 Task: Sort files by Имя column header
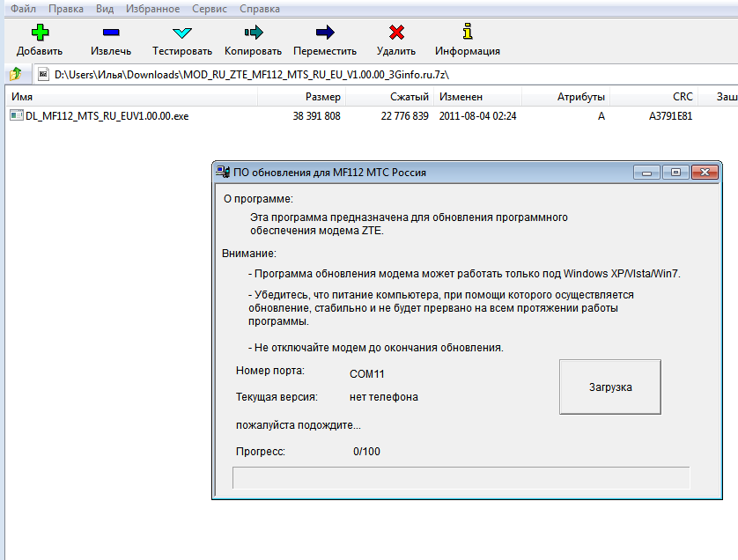[x=132, y=97]
